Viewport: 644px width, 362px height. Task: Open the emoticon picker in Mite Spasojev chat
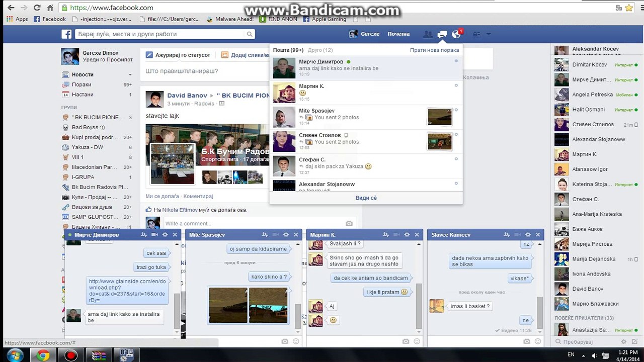tap(296, 341)
